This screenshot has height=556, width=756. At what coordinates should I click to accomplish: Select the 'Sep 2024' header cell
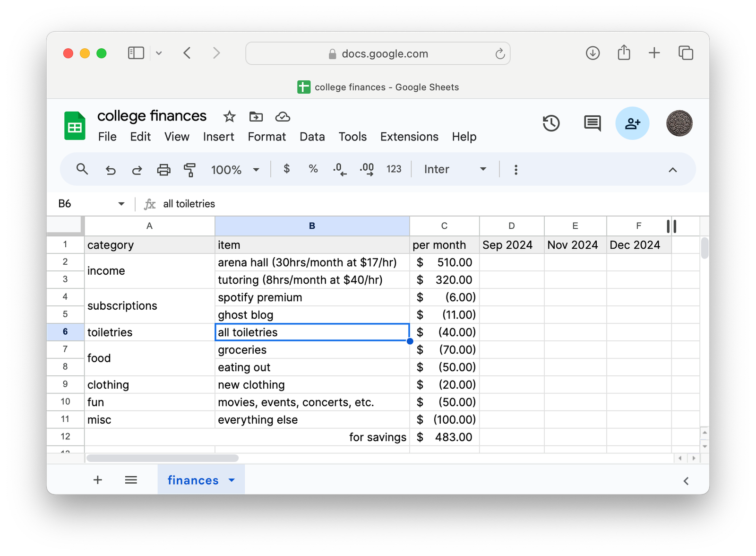pos(512,245)
